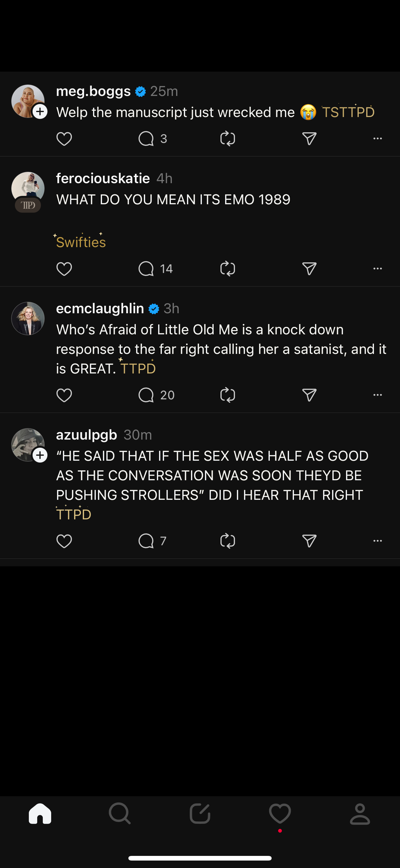Follow meg.boggs using the plus badge
The width and height of the screenshot is (400, 868).
point(40,111)
